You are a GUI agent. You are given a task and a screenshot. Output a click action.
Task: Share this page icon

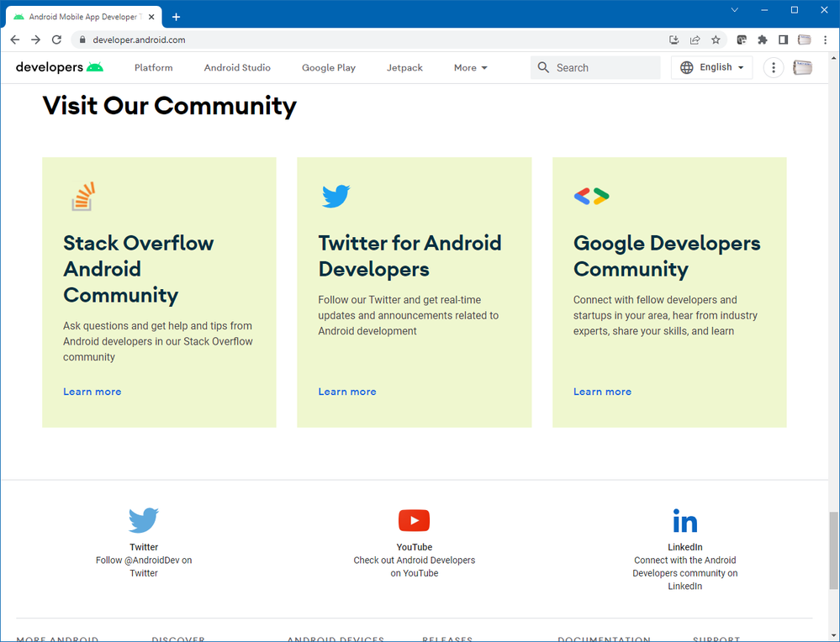[695, 39]
